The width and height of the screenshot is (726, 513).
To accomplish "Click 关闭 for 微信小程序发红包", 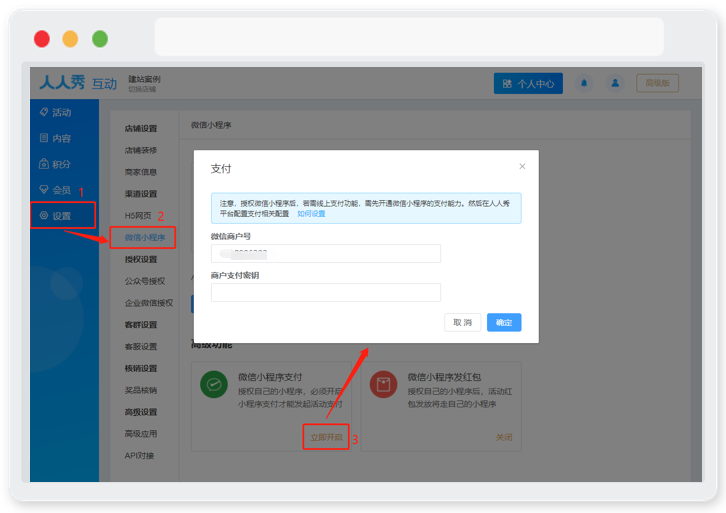I will click(504, 437).
